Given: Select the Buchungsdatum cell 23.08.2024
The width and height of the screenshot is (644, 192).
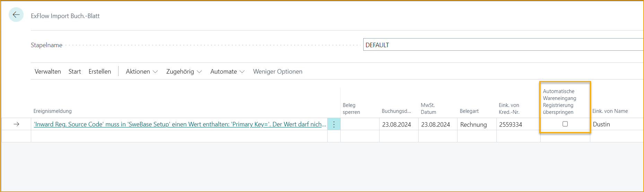Looking at the screenshot, I should point(399,124).
